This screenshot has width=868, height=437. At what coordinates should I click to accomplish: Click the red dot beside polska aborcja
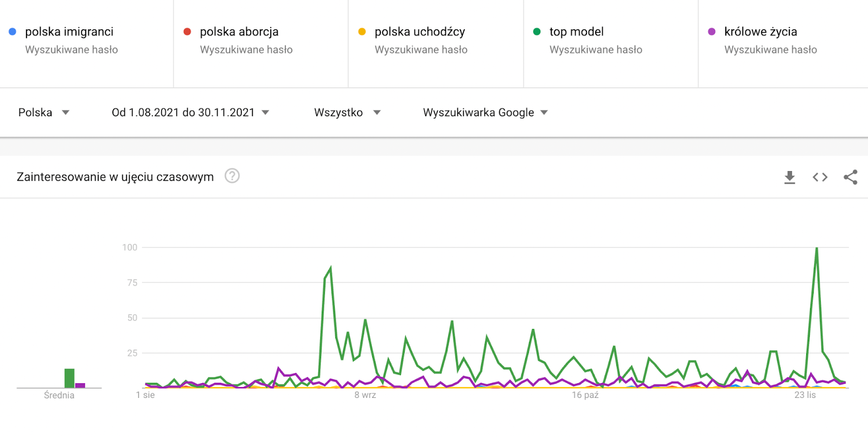point(187,31)
